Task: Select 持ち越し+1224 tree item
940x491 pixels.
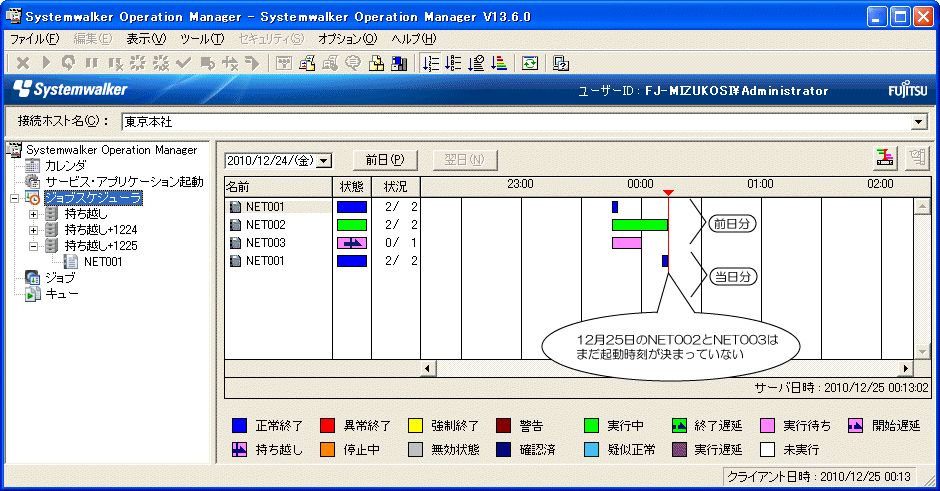Action: [x=101, y=230]
